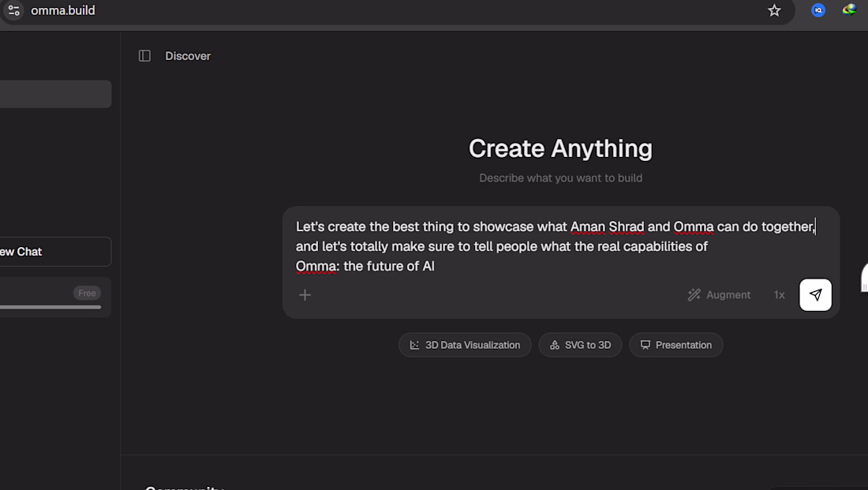This screenshot has height=490, width=868.
Task: Pick the Presentation suggestion chip
Action: (676, 345)
